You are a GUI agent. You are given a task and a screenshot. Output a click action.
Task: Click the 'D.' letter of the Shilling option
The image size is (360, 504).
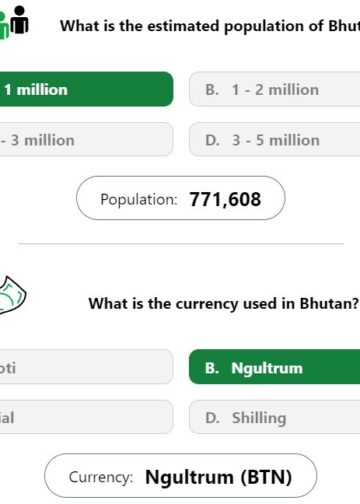pos(212,418)
